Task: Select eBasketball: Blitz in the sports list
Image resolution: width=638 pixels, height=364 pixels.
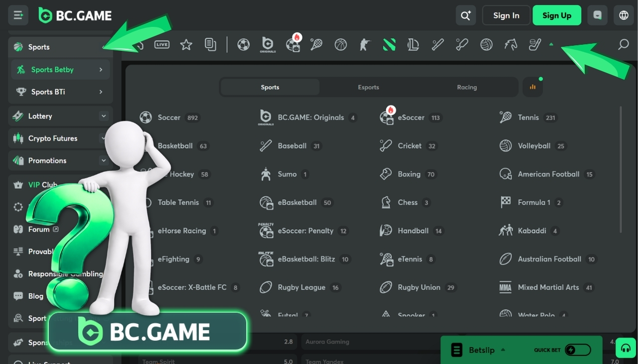Action: coord(305,259)
